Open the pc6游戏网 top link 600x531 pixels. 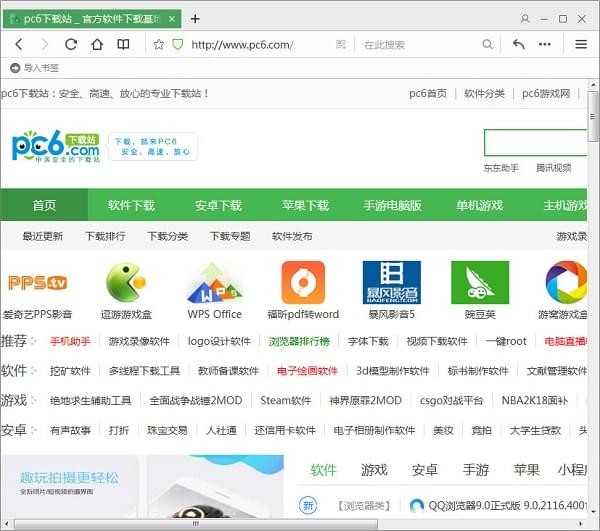[x=546, y=94]
